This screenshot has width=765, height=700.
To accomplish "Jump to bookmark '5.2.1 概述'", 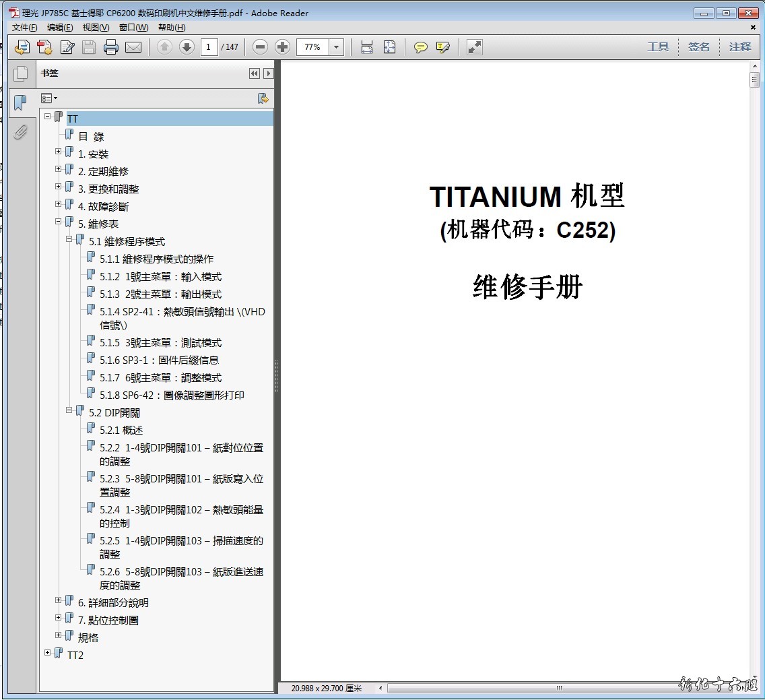I will coord(121,431).
